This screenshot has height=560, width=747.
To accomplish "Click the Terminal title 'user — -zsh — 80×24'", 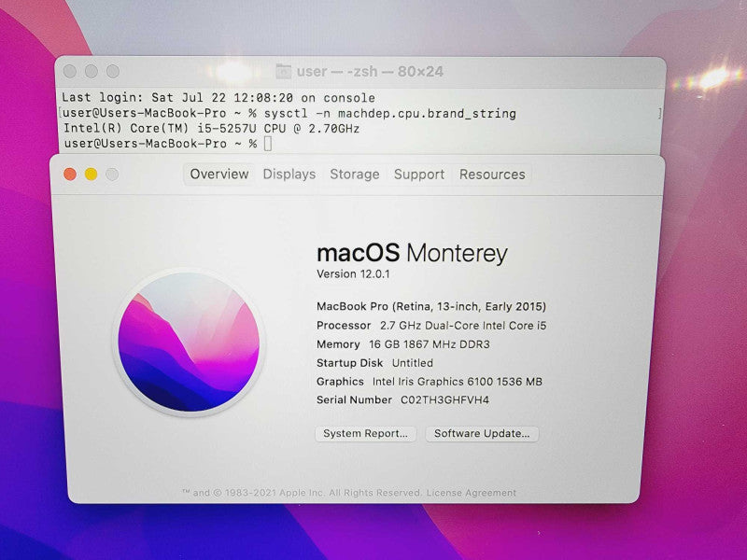I will 370,72.
